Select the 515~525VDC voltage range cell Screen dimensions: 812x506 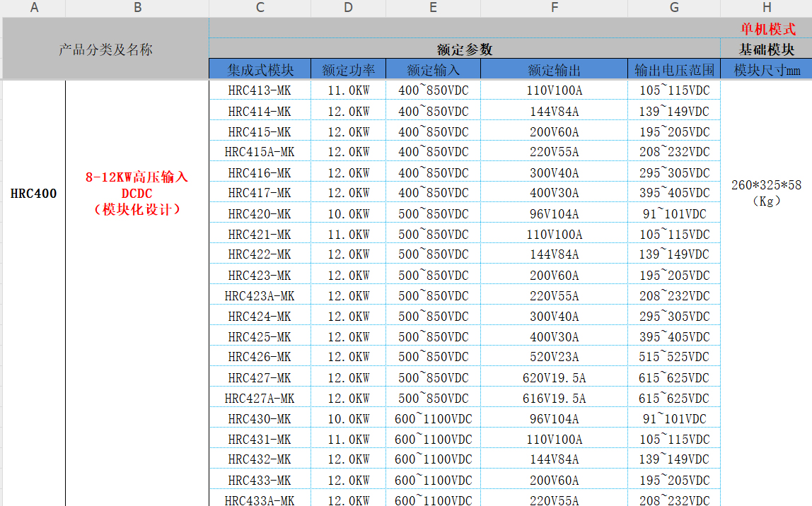tap(673, 357)
